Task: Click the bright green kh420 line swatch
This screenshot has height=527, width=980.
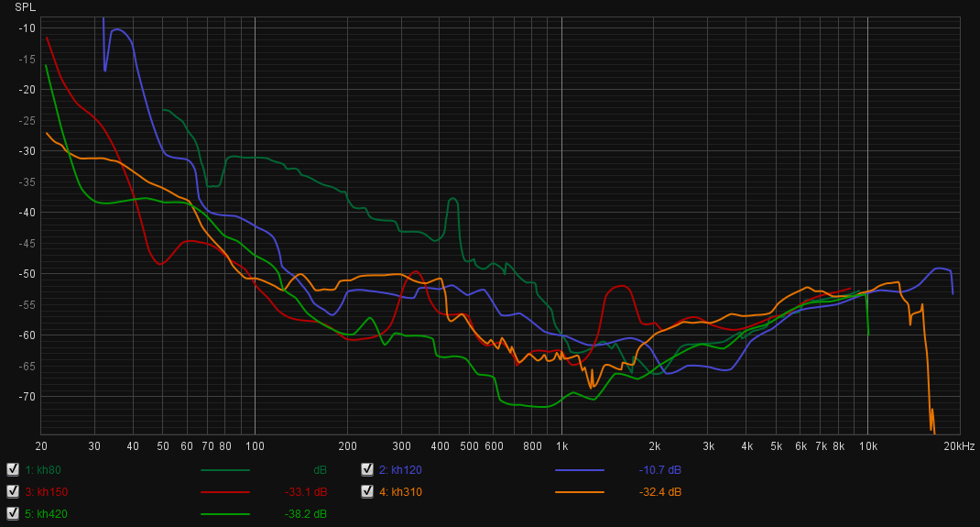Action: (x=224, y=514)
